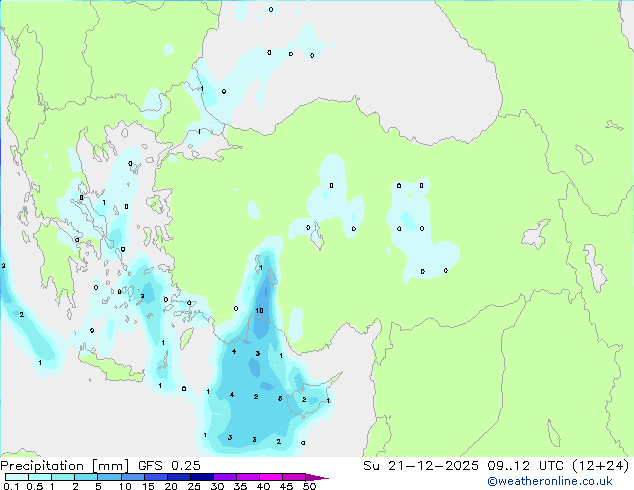The height and width of the screenshot is (490, 634).
Task: Pick the 35–40 mm legend swatch
Action: [248, 477]
